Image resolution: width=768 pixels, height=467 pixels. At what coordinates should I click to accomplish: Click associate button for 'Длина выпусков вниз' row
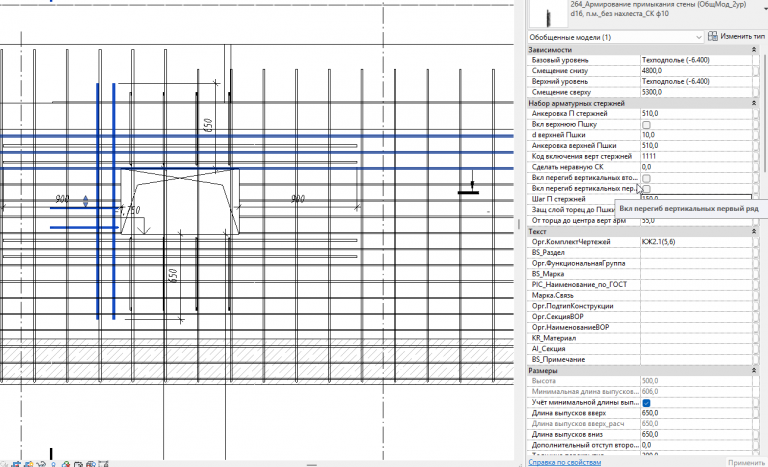click(756, 435)
